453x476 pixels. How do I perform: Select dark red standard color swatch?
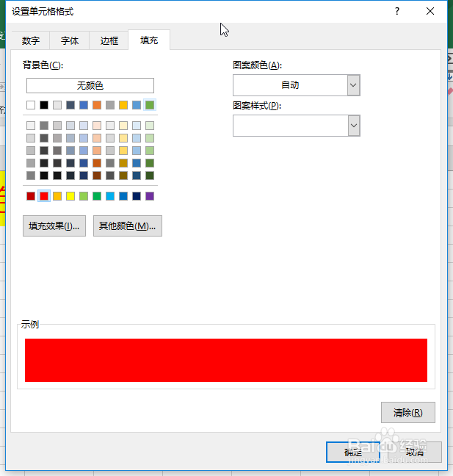coord(31,196)
